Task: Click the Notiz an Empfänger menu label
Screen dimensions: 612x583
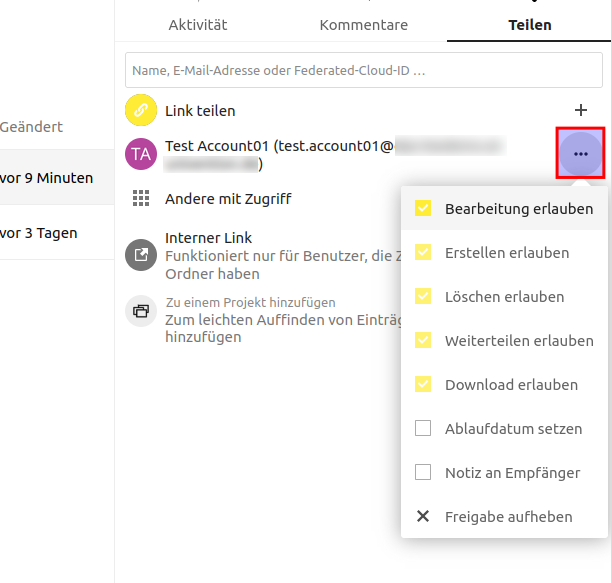Action: pyautogui.click(x=512, y=473)
